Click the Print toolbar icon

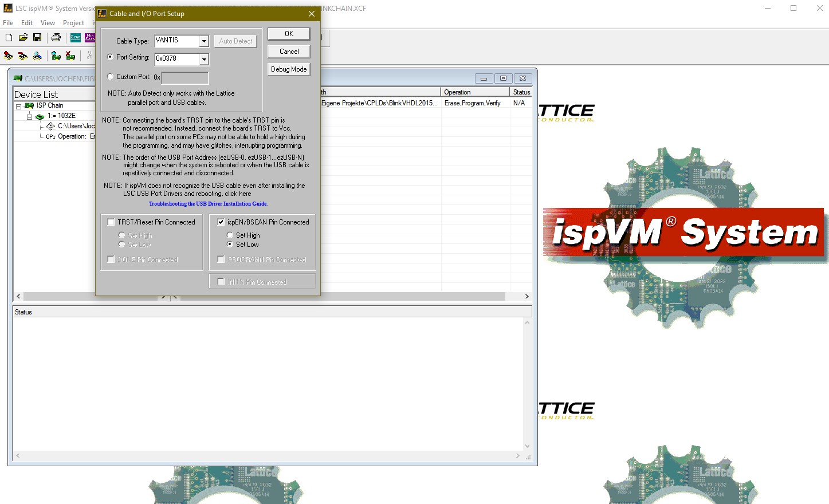[56, 37]
